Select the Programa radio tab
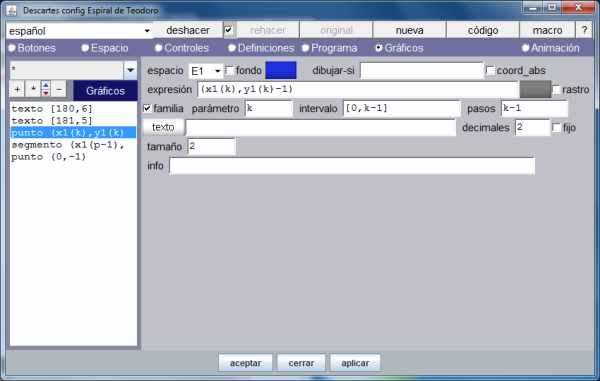 (329, 48)
